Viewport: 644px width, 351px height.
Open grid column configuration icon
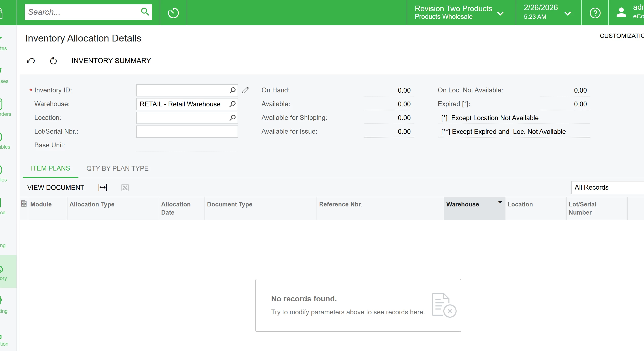click(24, 204)
